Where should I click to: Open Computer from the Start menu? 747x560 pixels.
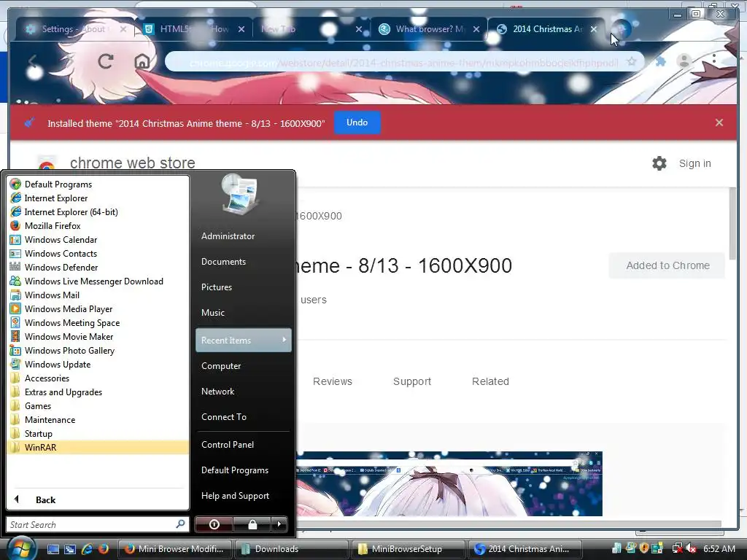[221, 366]
